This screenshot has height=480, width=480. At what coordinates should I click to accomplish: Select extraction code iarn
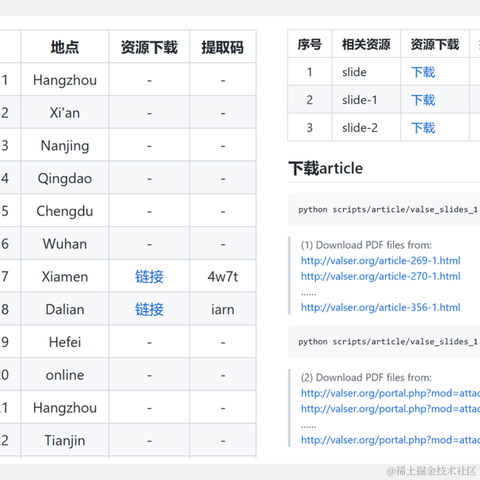click(x=223, y=309)
